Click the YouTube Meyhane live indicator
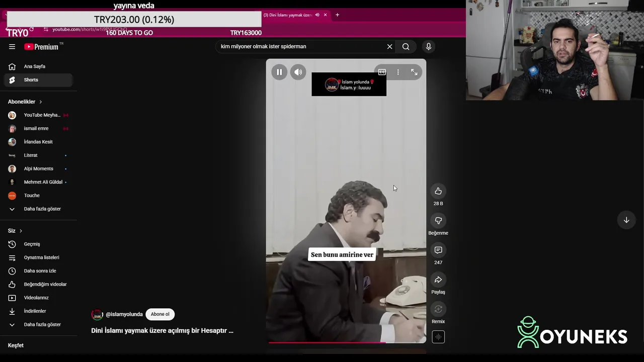The image size is (644, 362). click(66, 115)
